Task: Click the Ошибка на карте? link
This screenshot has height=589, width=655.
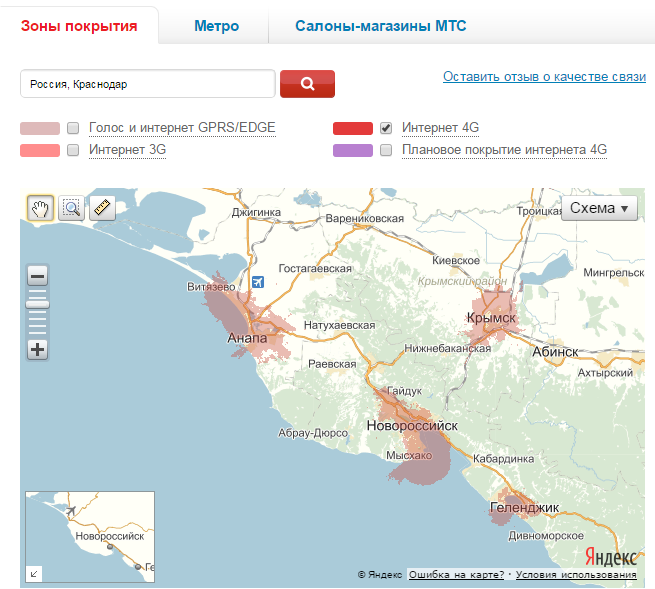Action: 457,574
